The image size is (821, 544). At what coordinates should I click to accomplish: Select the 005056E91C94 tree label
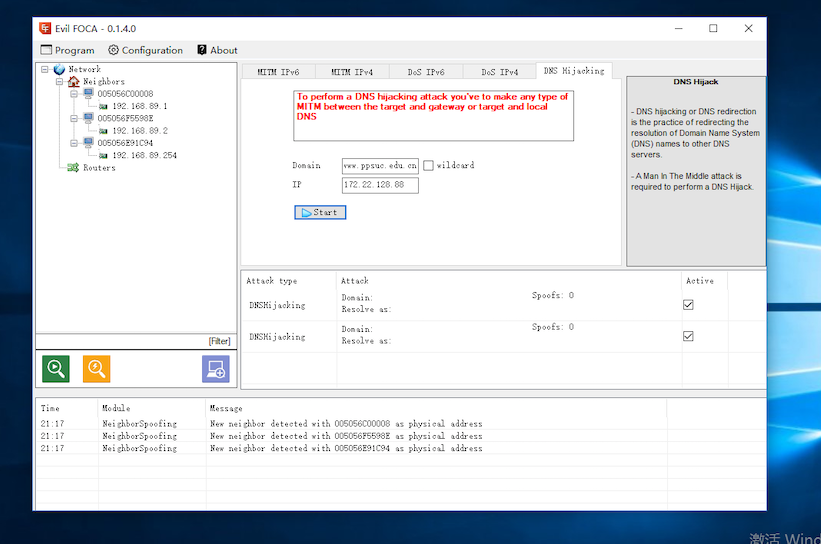click(125, 143)
